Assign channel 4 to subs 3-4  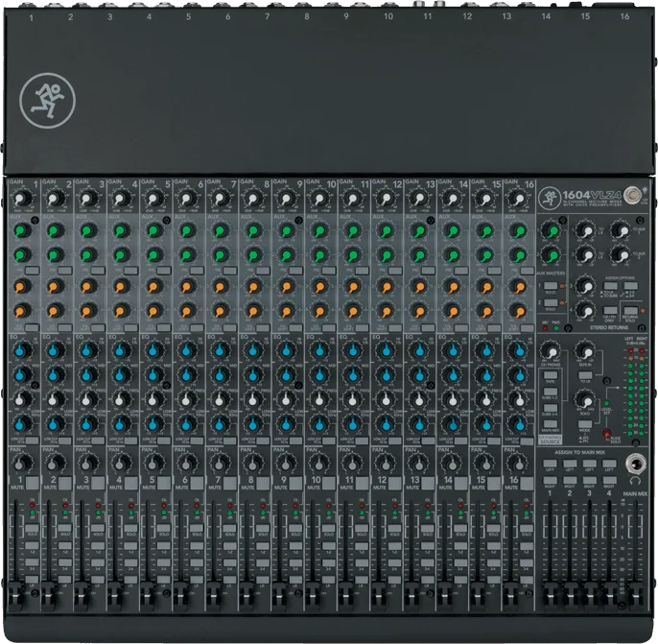130,562
